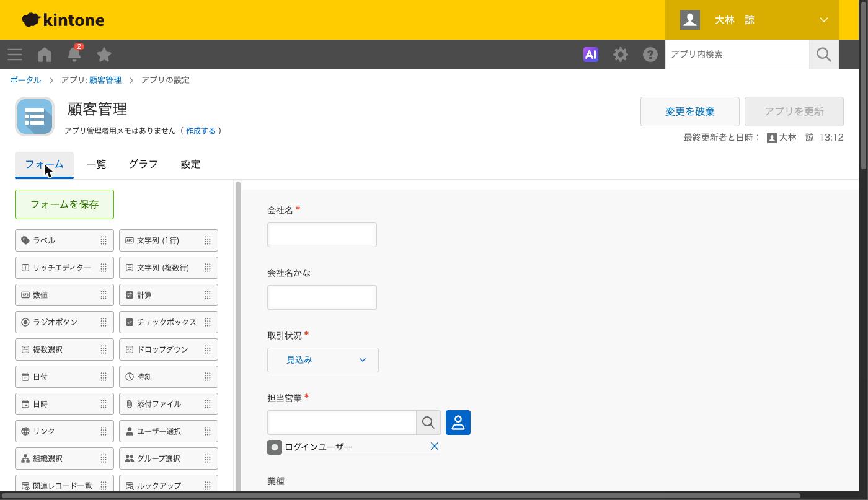
Task: Click the 変更を破棄 button
Action: click(690, 112)
